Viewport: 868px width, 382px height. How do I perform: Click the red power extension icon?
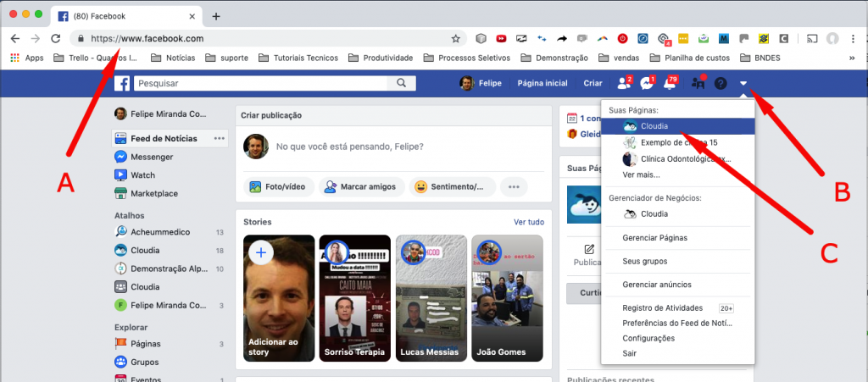tap(623, 39)
